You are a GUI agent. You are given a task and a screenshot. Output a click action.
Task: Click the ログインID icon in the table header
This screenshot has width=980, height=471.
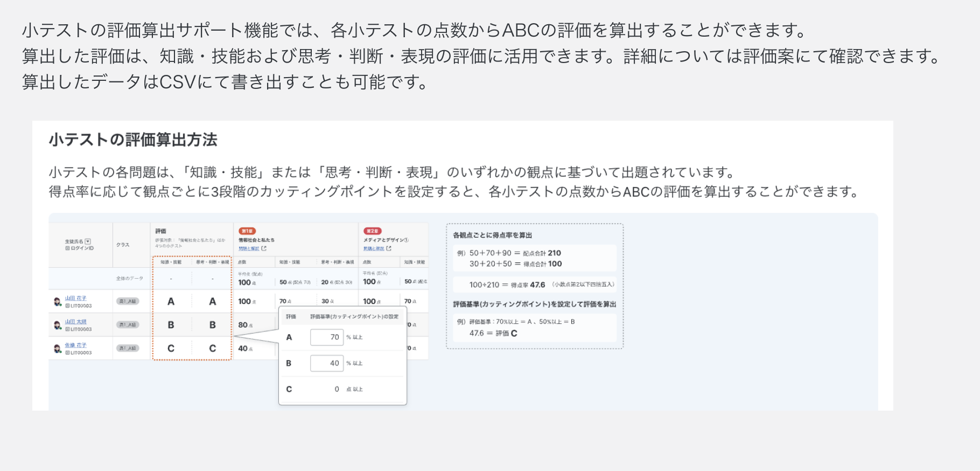pos(68,248)
